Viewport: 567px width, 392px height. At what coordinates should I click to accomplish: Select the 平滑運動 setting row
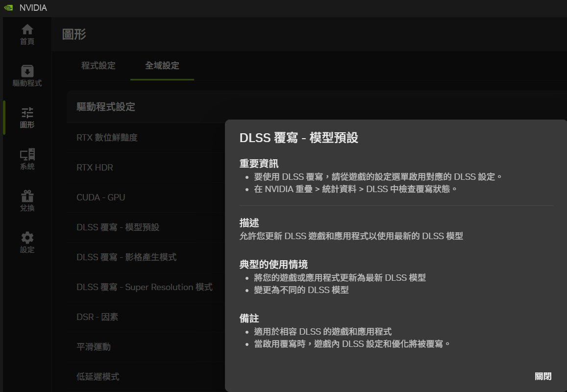click(94, 347)
